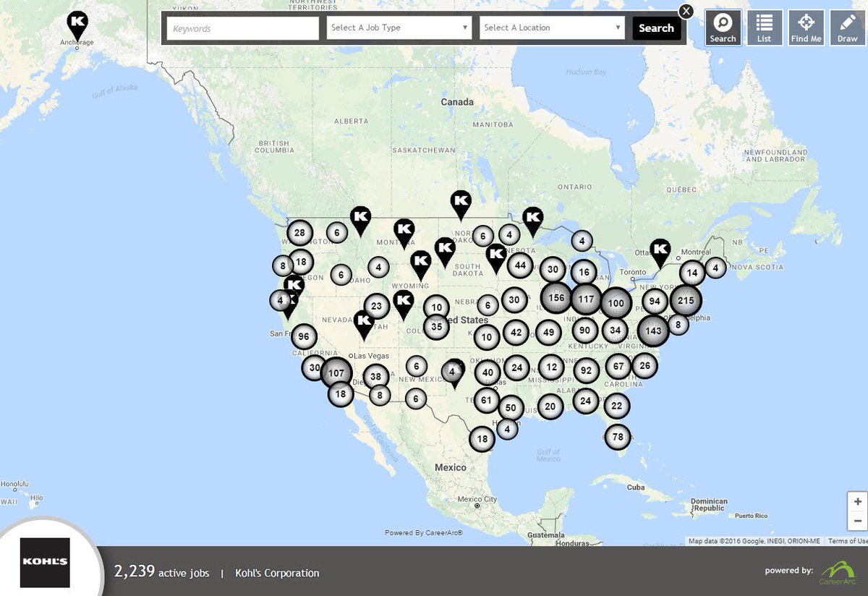
Task: Open the 90 jobs cluster marker
Action: pos(585,331)
